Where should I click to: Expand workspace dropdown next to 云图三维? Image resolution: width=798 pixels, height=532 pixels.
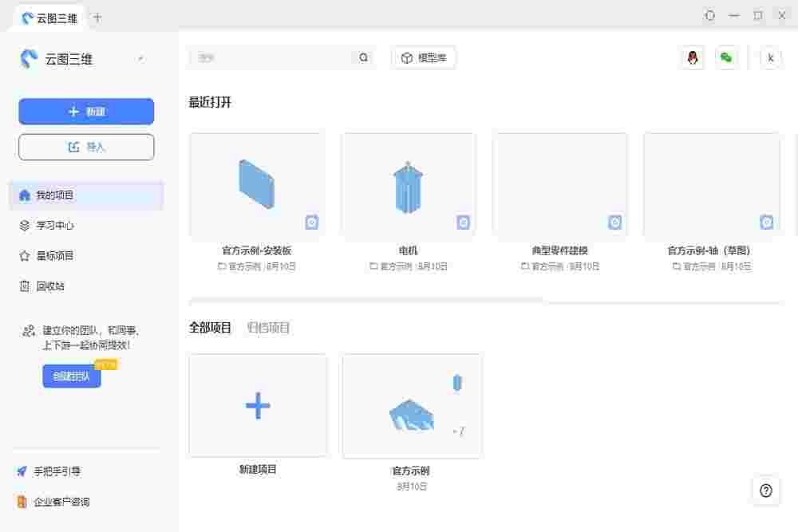click(140, 59)
